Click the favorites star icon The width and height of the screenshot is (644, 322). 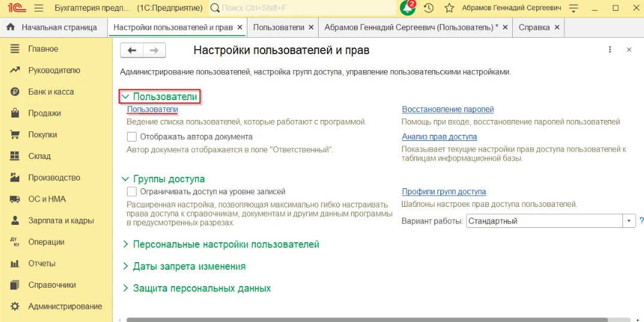click(449, 8)
